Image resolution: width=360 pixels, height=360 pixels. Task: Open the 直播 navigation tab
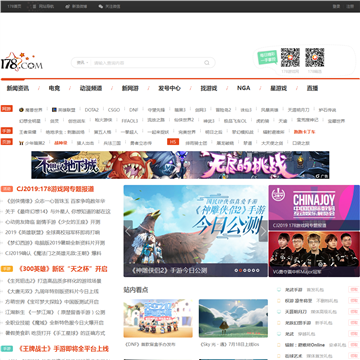(x=312, y=88)
